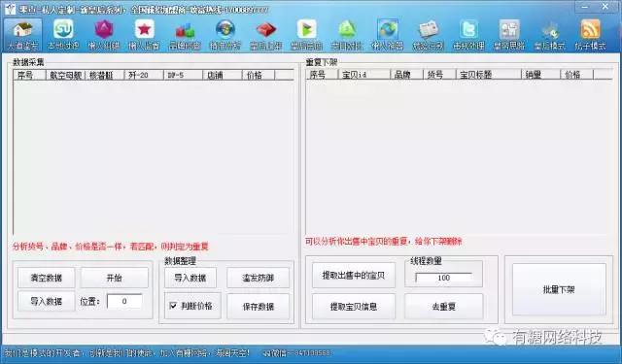Click red hint text starting 可以分析你出售中宝贝

tap(383, 242)
